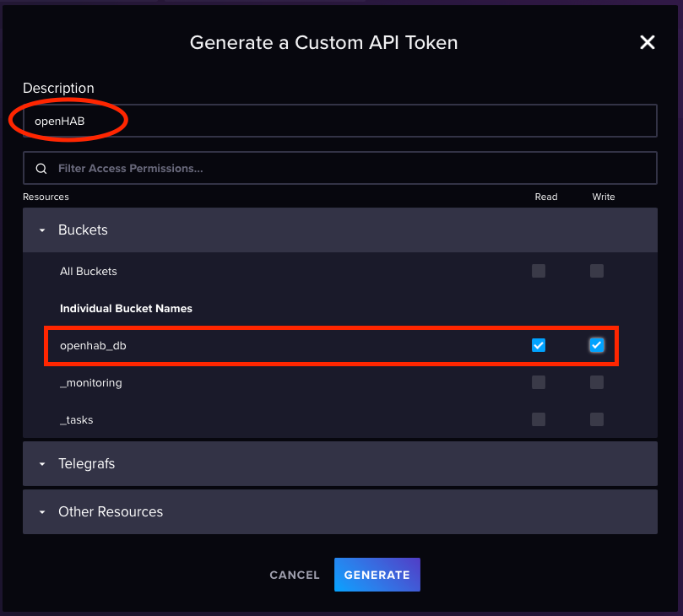This screenshot has width=683, height=616.
Task: Check Read for _tasks bucket
Action: [x=539, y=419]
